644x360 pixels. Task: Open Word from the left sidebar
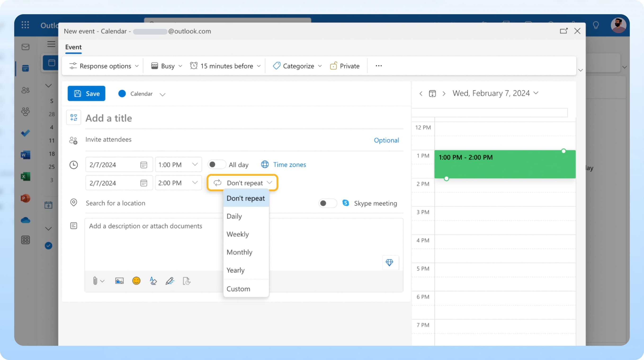[25, 155]
